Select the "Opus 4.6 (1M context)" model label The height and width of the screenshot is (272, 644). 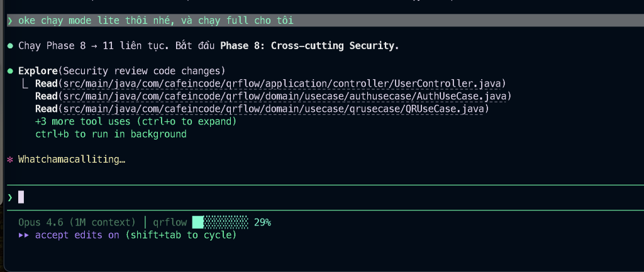pyautogui.click(x=77, y=222)
